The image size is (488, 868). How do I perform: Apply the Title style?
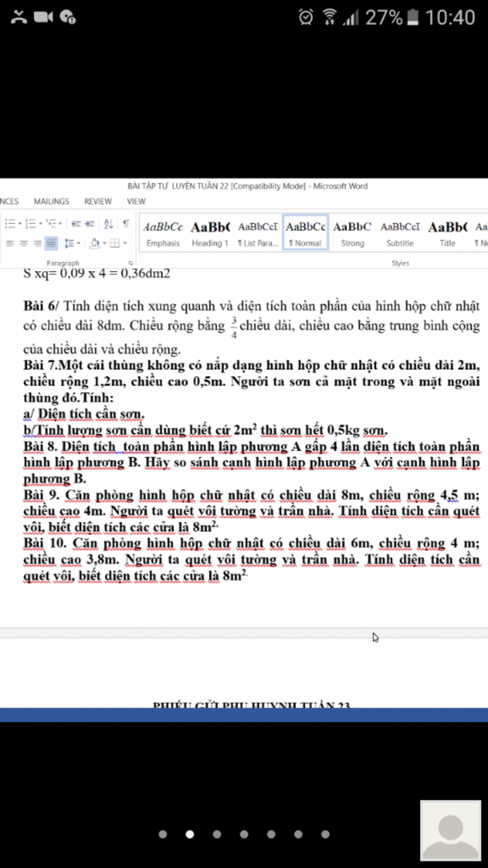[447, 233]
